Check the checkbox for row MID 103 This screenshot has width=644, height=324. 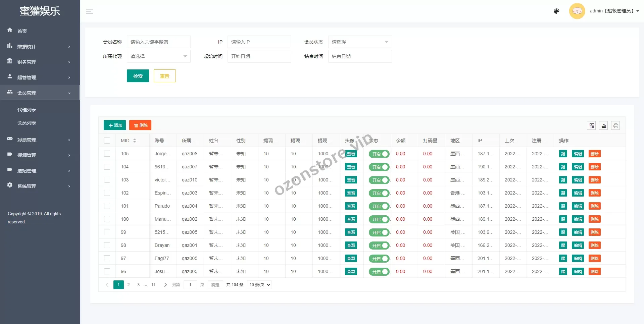107,180
